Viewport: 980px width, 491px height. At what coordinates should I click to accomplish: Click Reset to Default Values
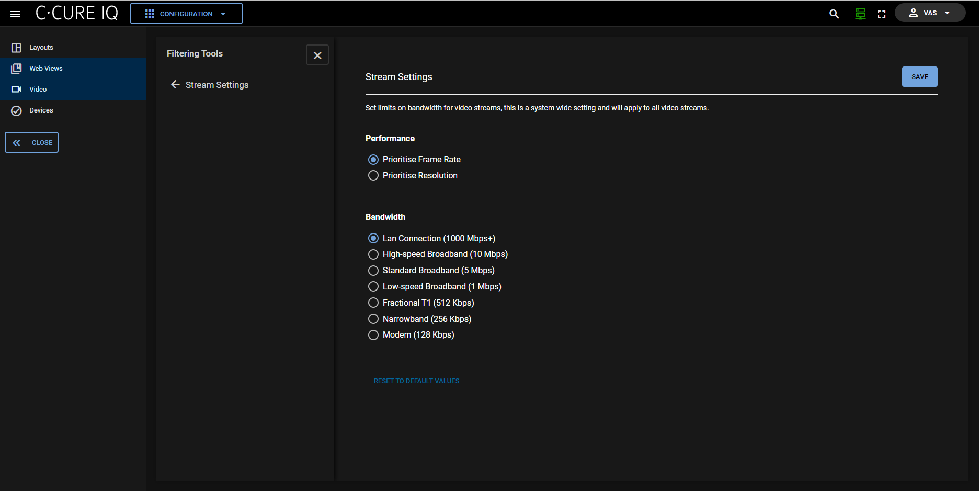[416, 381]
